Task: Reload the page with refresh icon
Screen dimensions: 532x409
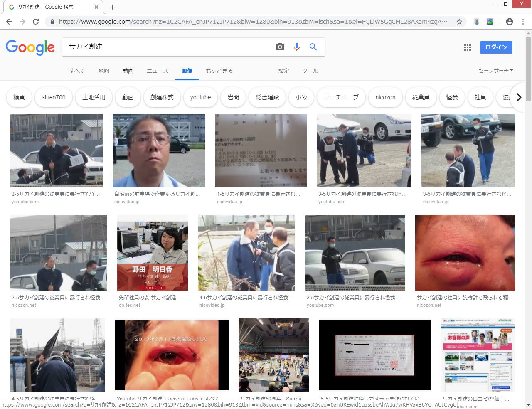Action: [36, 22]
